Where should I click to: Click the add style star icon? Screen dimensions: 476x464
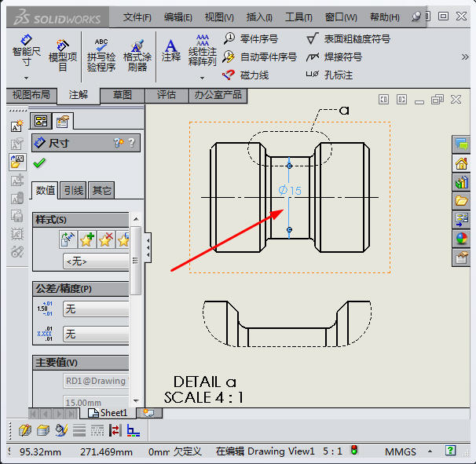(x=87, y=239)
